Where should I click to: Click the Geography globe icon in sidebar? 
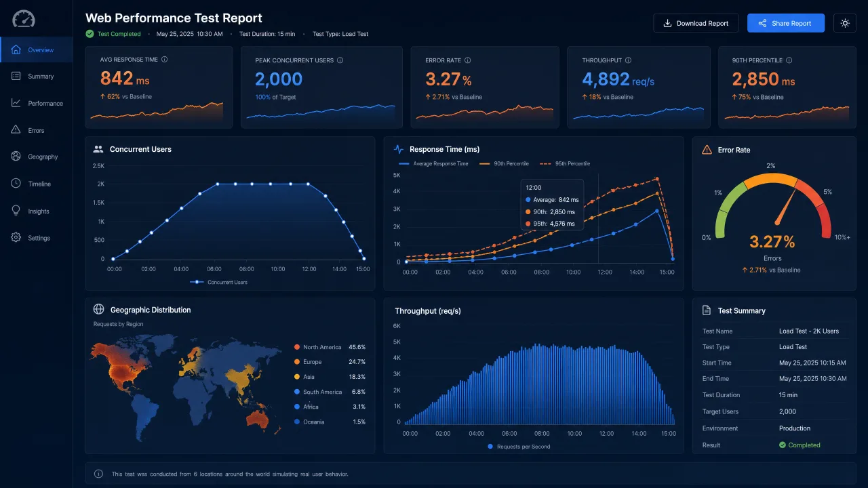16,157
